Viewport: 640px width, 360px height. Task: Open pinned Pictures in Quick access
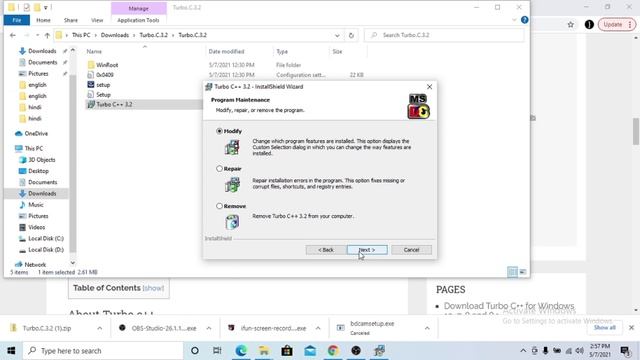[x=38, y=73]
